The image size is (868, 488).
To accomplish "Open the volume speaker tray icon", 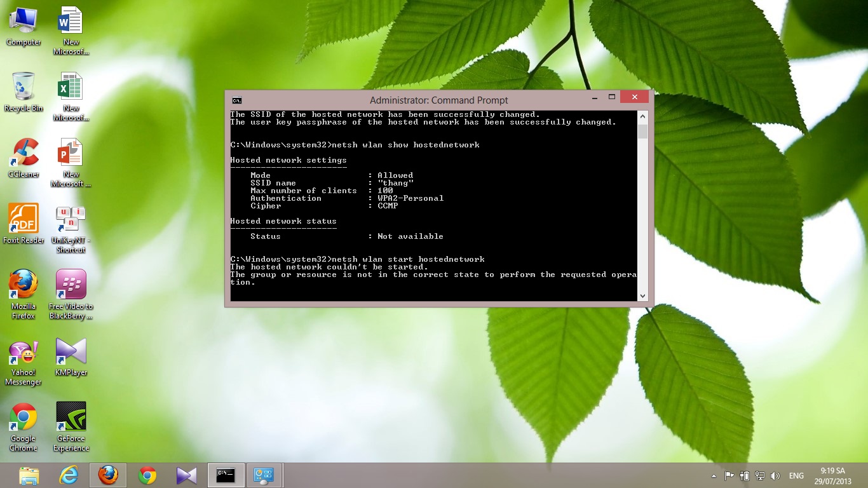I will [x=775, y=476].
